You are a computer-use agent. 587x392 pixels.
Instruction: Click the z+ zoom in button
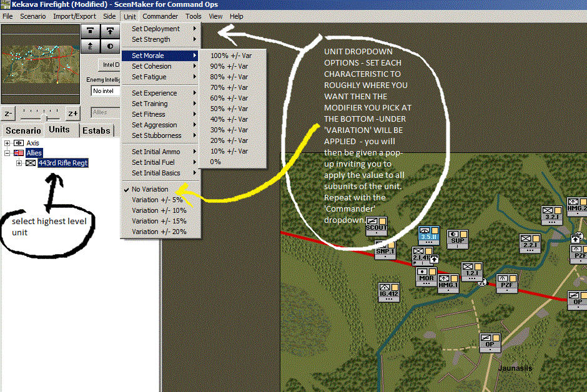point(72,114)
